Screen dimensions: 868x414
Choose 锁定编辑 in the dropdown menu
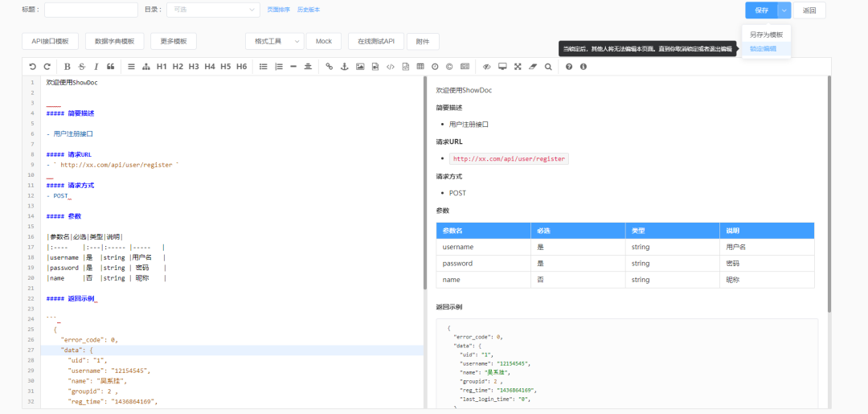click(x=764, y=49)
